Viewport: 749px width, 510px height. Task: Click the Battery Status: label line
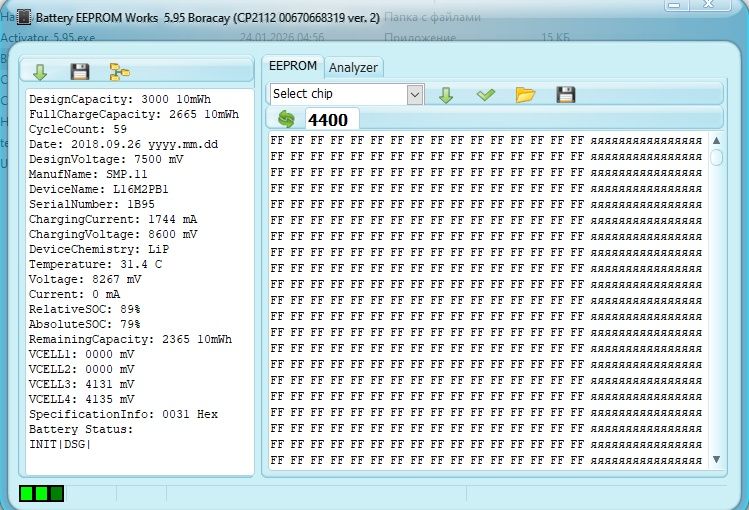[x=81, y=429]
